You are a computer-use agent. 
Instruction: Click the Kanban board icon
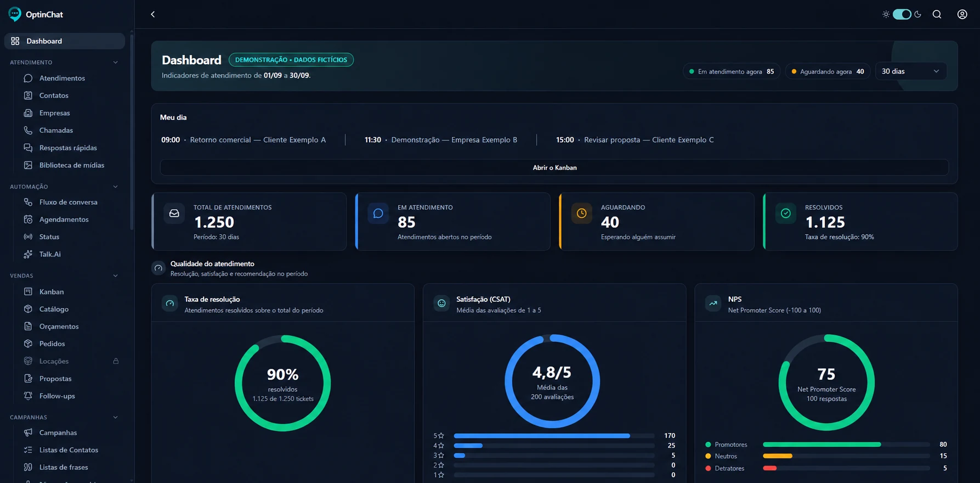[x=28, y=291]
